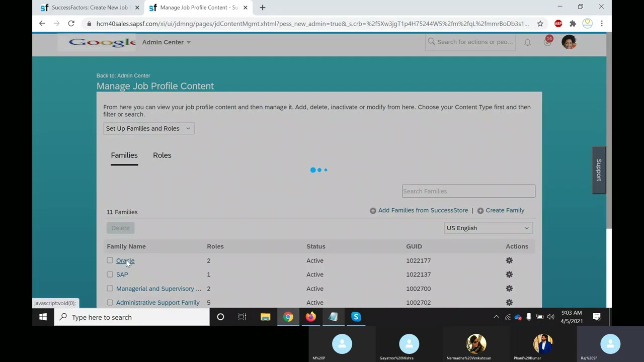Click the Delete button
The image size is (644, 362).
click(120, 228)
